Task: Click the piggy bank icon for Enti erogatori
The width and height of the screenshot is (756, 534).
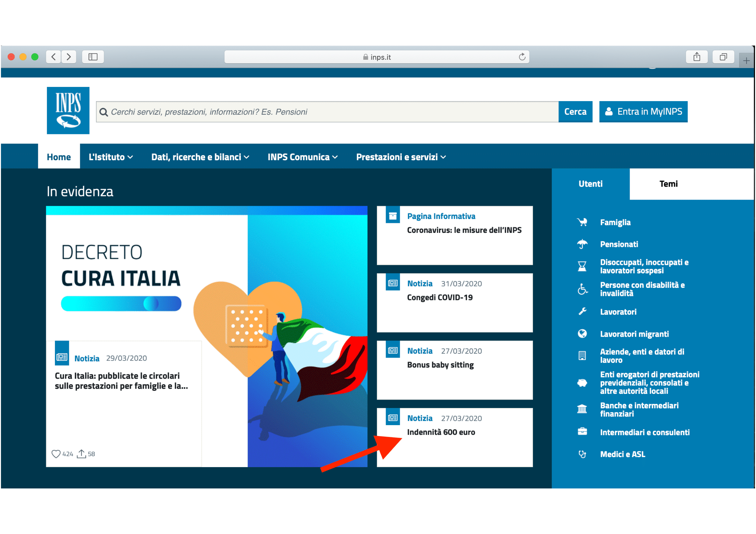Action: pos(582,383)
